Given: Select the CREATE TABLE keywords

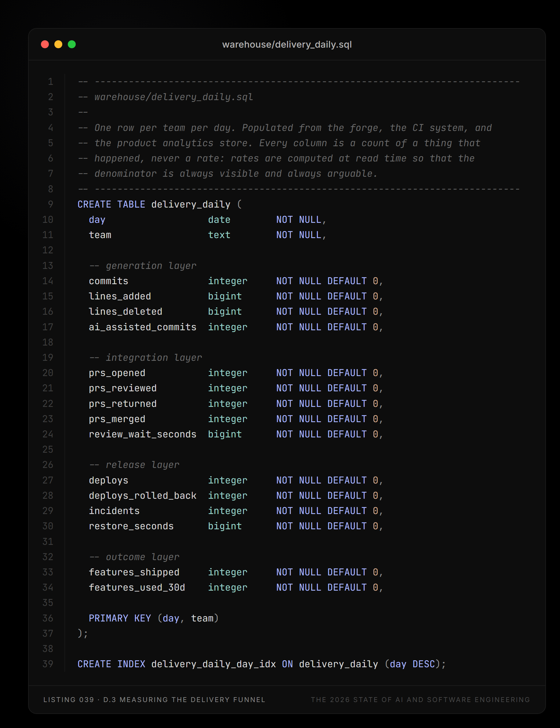Looking at the screenshot, I should point(111,204).
